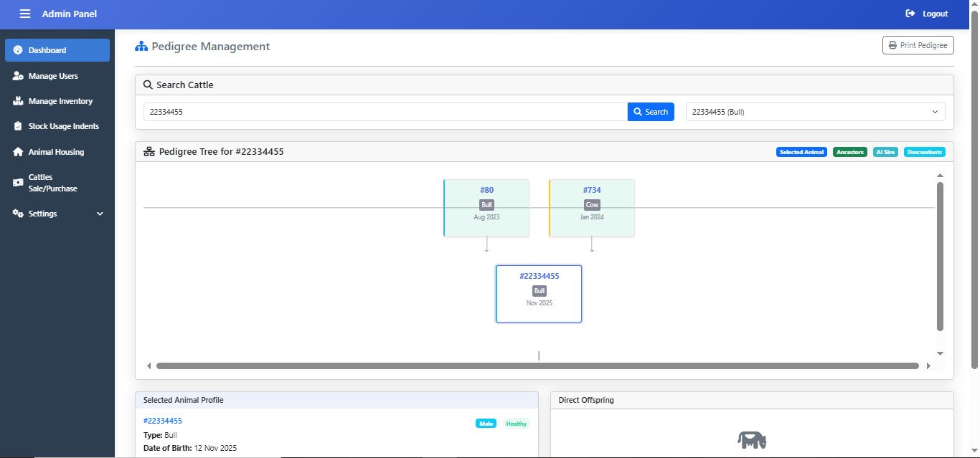Viewport: 980px width, 458px height.
Task: Open Cattles Sale/Purchase page
Action: [57, 183]
